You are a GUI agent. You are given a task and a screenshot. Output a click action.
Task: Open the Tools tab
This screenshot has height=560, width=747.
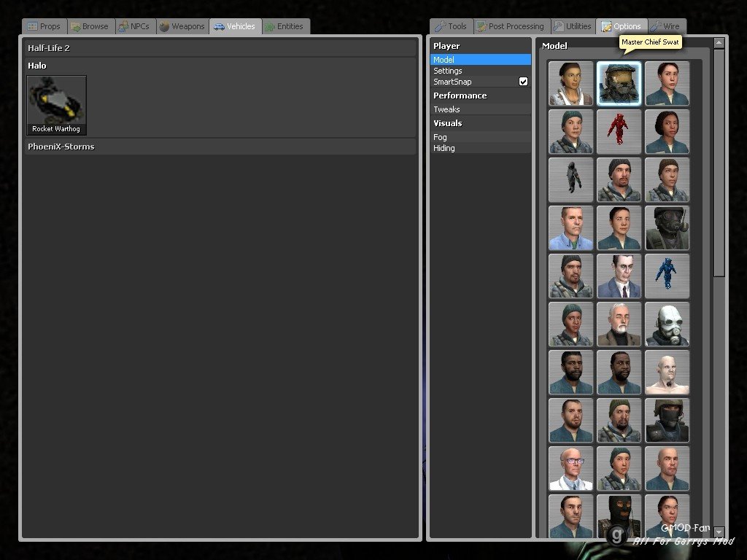pos(451,27)
